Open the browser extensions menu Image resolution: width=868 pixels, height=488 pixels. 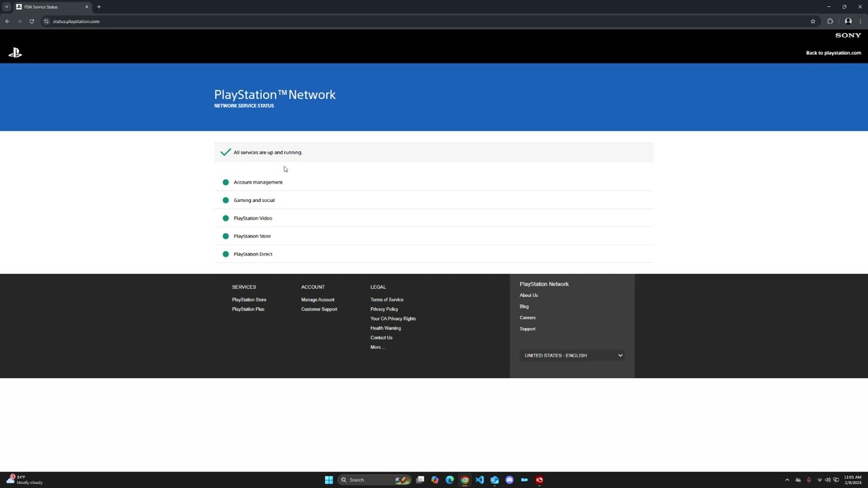coord(830,21)
